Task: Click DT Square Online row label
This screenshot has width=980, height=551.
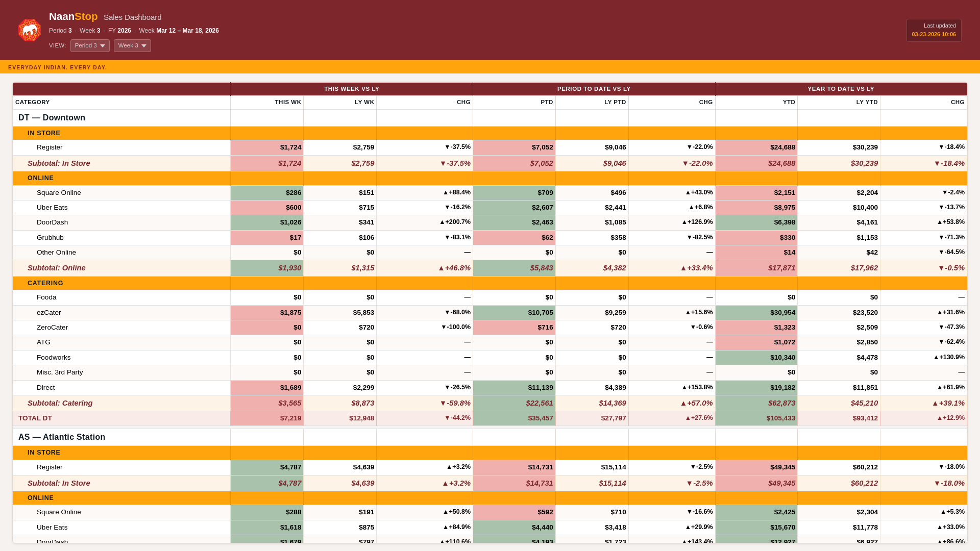Action: pos(59,193)
